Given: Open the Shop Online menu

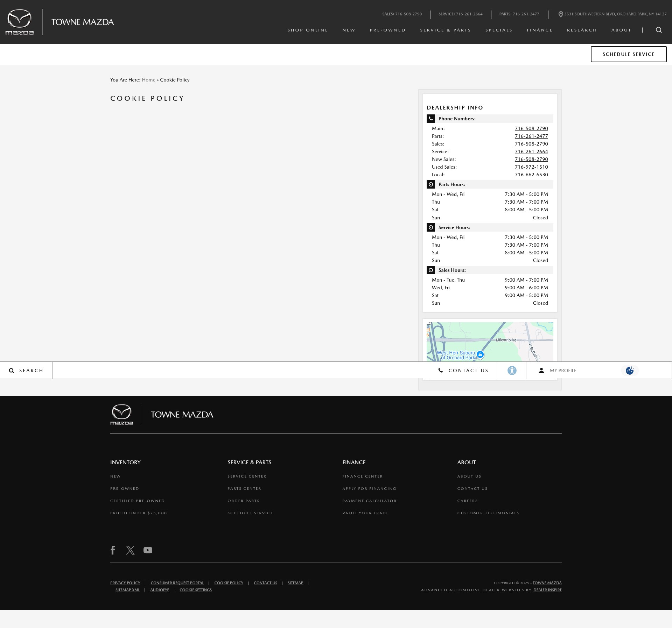Looking at the screenshot, I should pyautogui.click(x=308, y=30).
